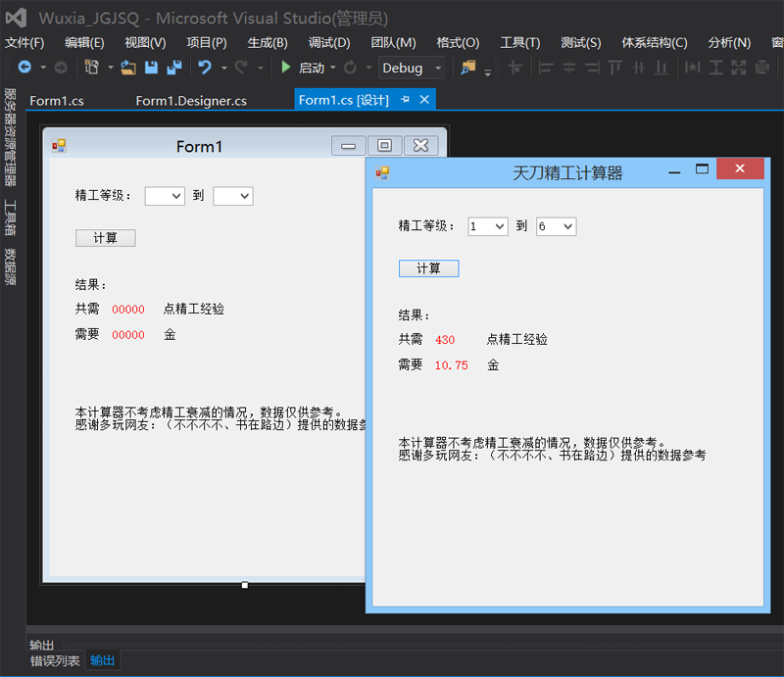Open the Debug configuration dropdown
The image size is (784, 677).
(x=411, y=68)
